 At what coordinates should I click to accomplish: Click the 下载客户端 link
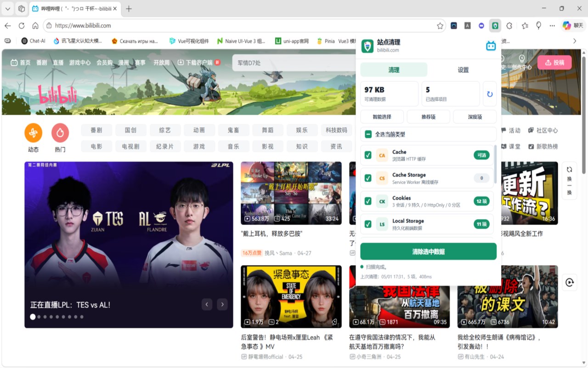coord(199,63)
